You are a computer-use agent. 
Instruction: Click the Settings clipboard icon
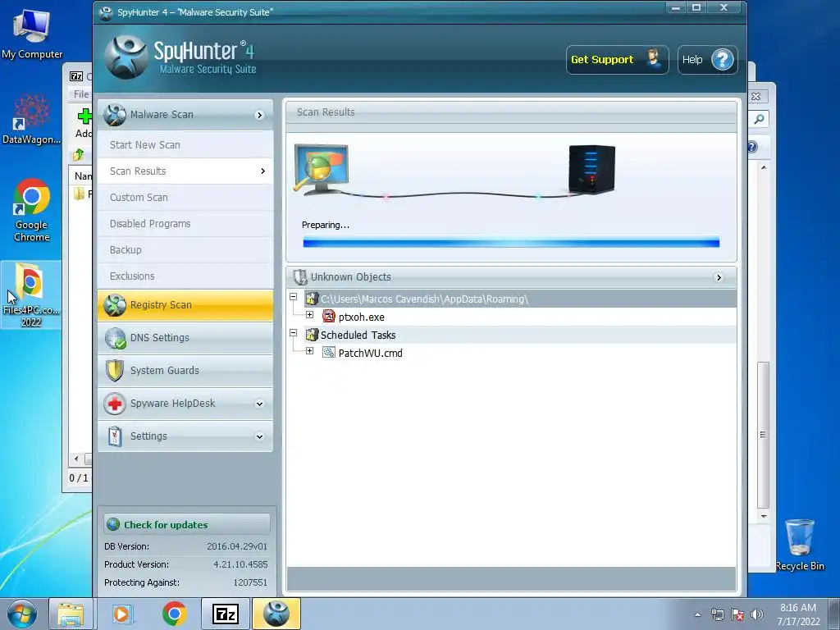[x=115, y=436]
